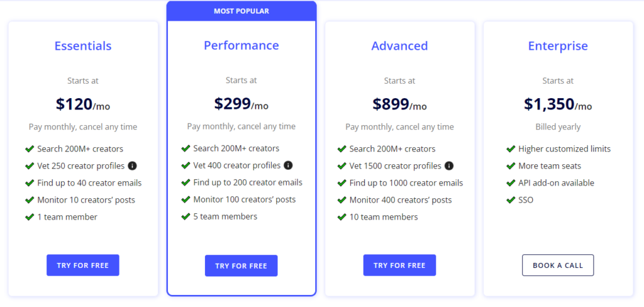Click checkmark beside 5 team members
644x307 pixels.
186,216
